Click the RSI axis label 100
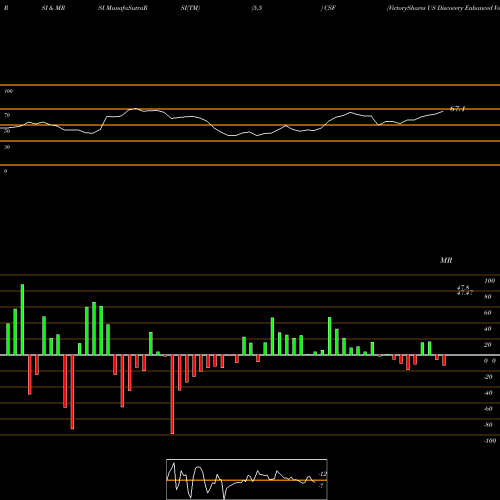Viewport: 500px width, 500px height. [8, 91]
